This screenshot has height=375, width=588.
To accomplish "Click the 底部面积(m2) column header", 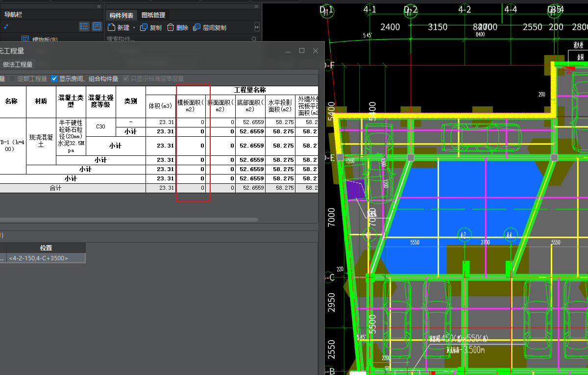I will pos(250,106).
